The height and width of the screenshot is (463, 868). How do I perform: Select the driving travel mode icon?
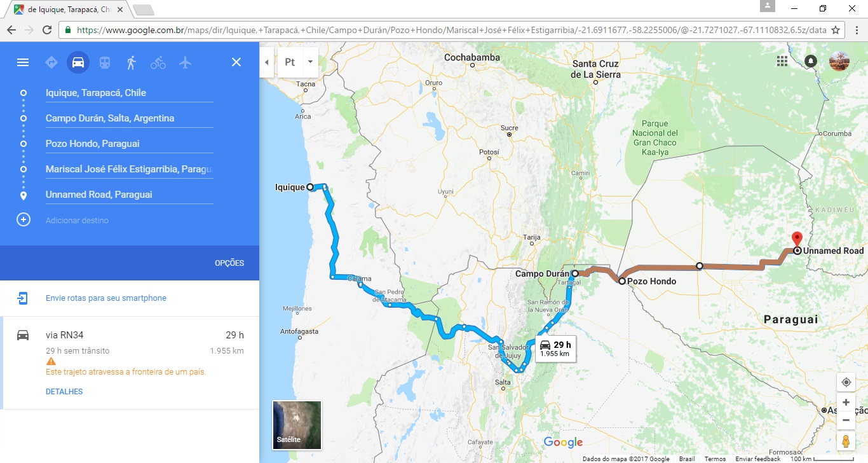point(78,62)
